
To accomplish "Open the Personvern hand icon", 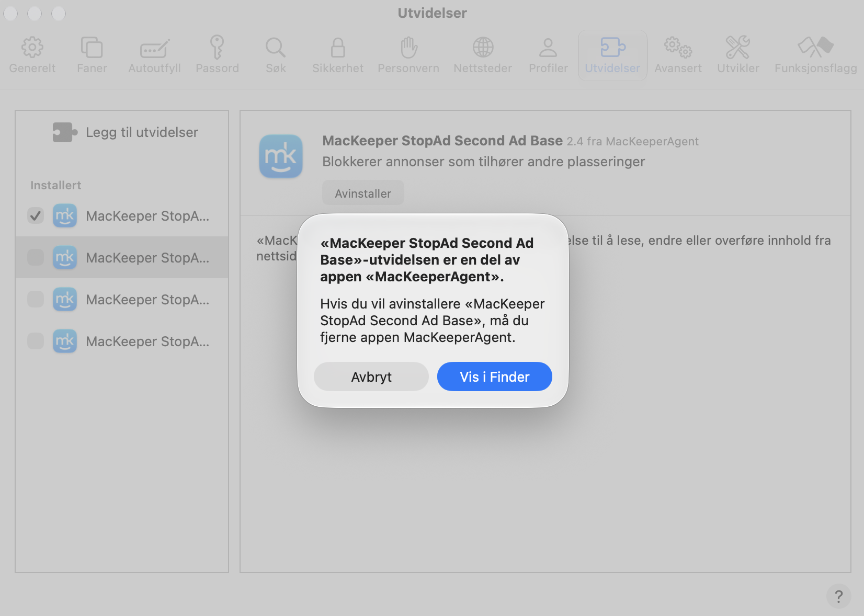I will (x=408, y=48).
